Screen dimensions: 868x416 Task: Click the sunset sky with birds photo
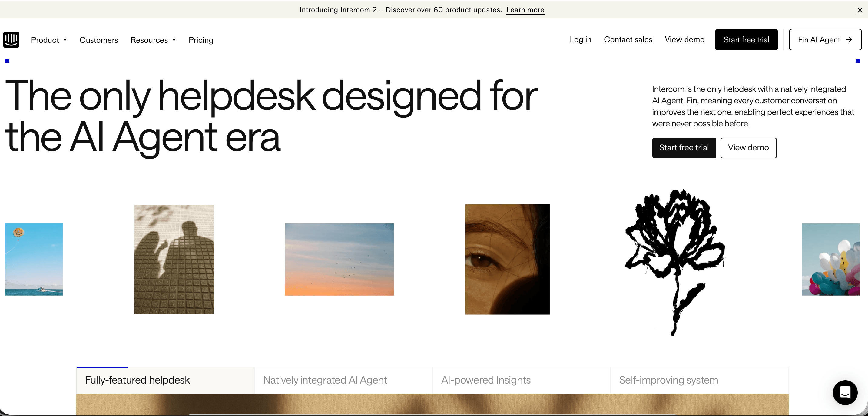tap(339, 260)
